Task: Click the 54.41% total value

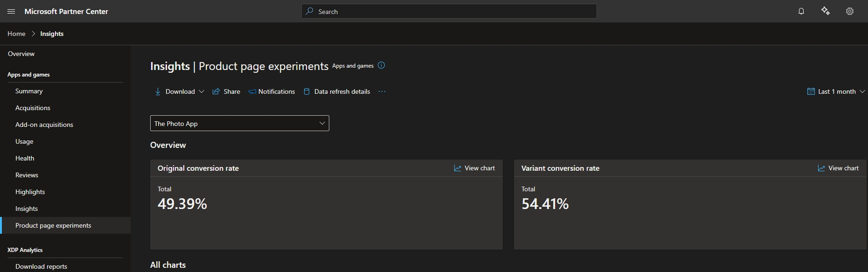Action: pyautogui.click(x=545, y=203)
